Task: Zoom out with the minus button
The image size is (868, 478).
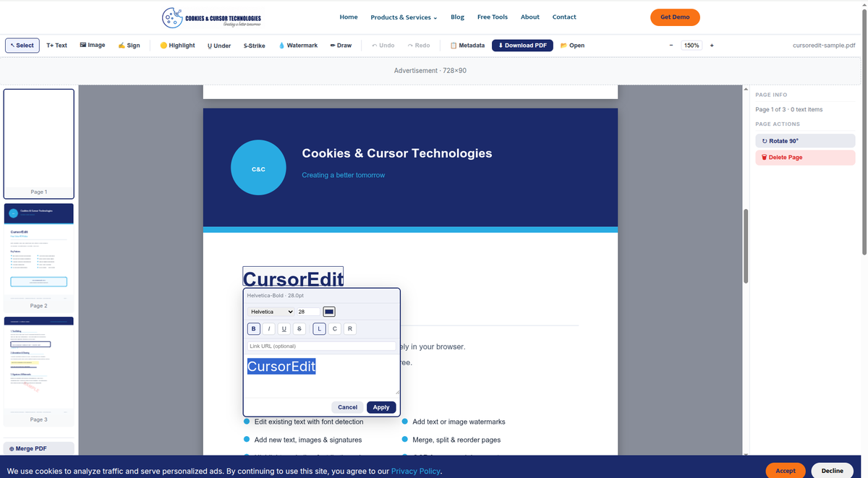Action: (671, 46)
